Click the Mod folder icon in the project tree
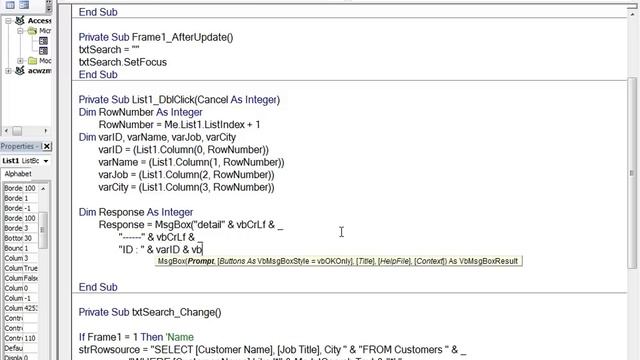640x360 pixels. tap(33, 61)
